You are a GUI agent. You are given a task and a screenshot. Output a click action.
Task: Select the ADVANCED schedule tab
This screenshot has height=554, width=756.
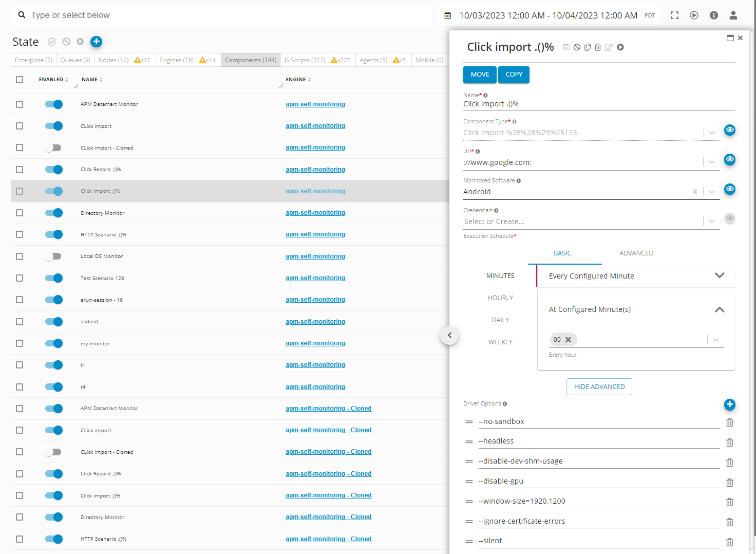(636, 253)
